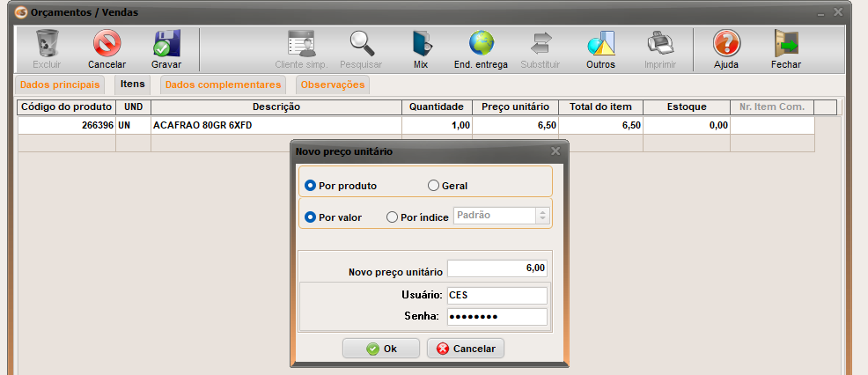Open End. entrega delivery address
This screenshot has width=868, height=375.
pyautogui.click(x=481, y=43)
